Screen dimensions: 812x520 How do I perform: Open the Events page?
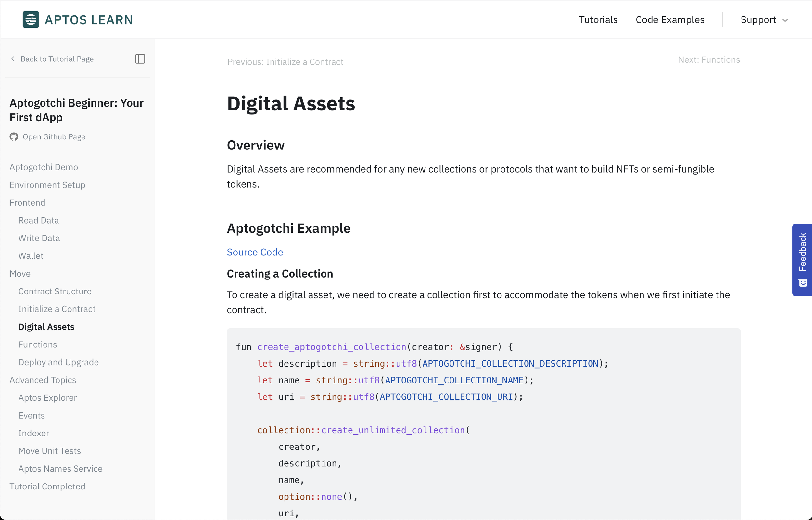pos(32,415)
